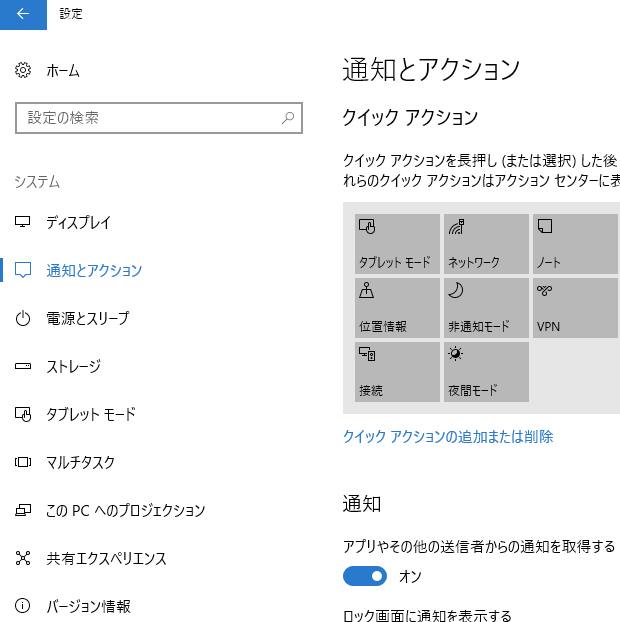Select the VPN quick action tile
620x622 pixels.
(575, 308)
